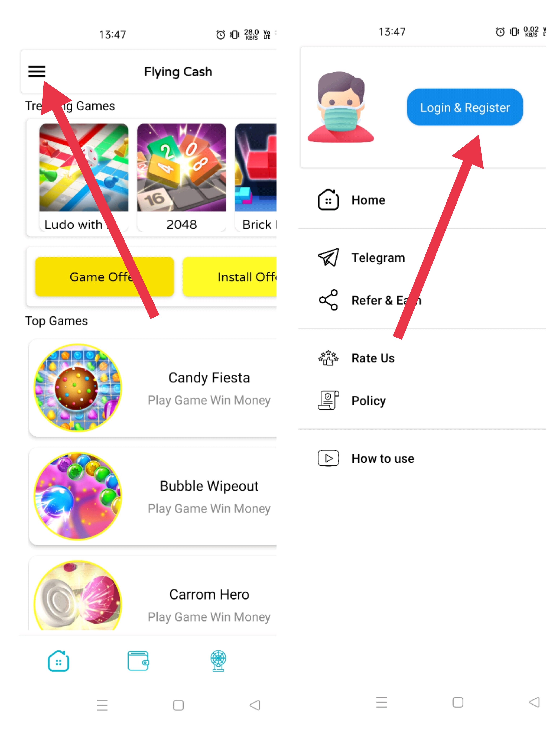Click the Policy document icon

[x=328, y=400]
